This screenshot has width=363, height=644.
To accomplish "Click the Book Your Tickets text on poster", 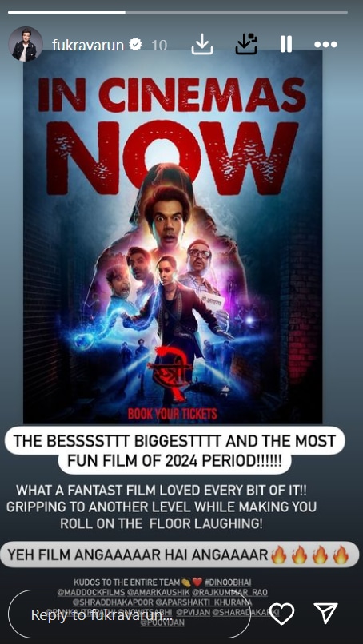I will coord(172,414).
